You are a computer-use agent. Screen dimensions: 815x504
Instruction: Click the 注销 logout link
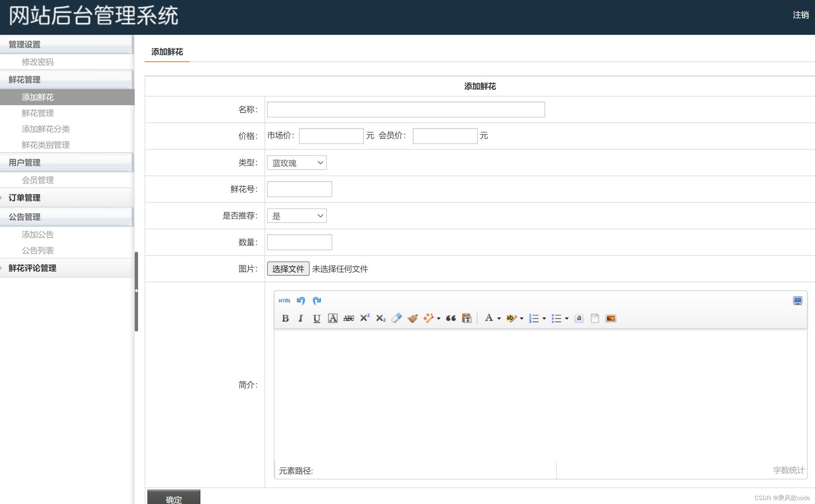pos(800,15)
